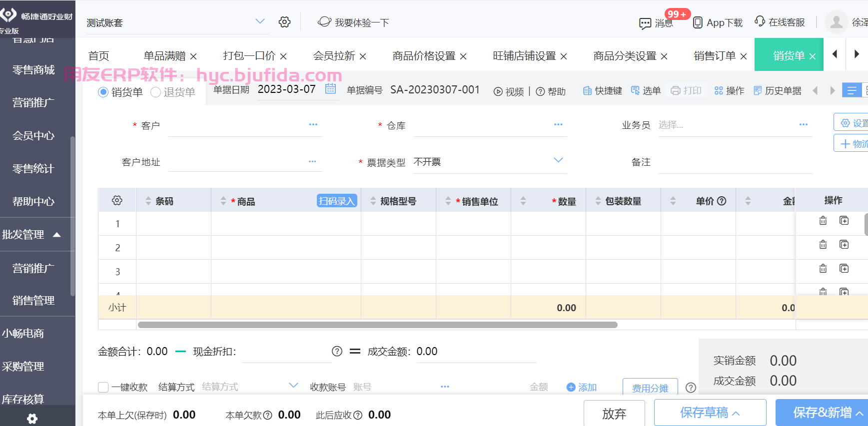Open 销售管理 in sidebar

33,301
